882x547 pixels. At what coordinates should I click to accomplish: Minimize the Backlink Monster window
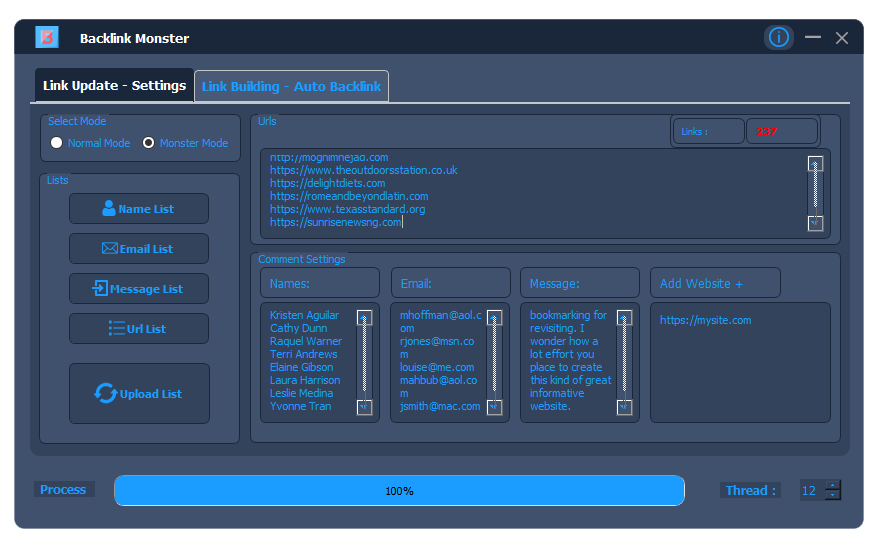click(812, 38)
